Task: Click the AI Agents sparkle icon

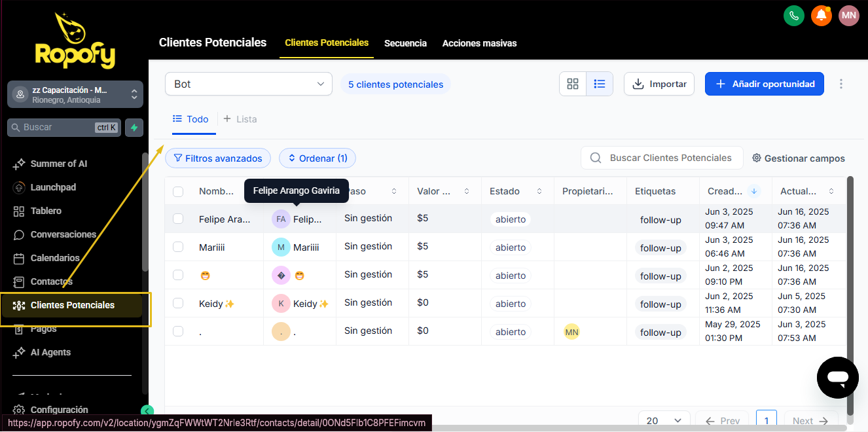Action: click(x=18, y=352)
